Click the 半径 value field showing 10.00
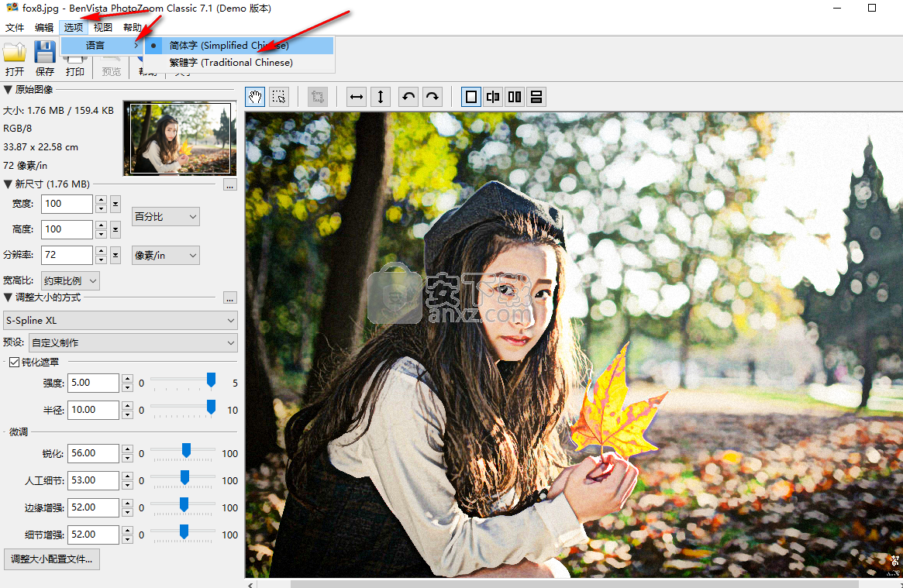 coord(93,411)
